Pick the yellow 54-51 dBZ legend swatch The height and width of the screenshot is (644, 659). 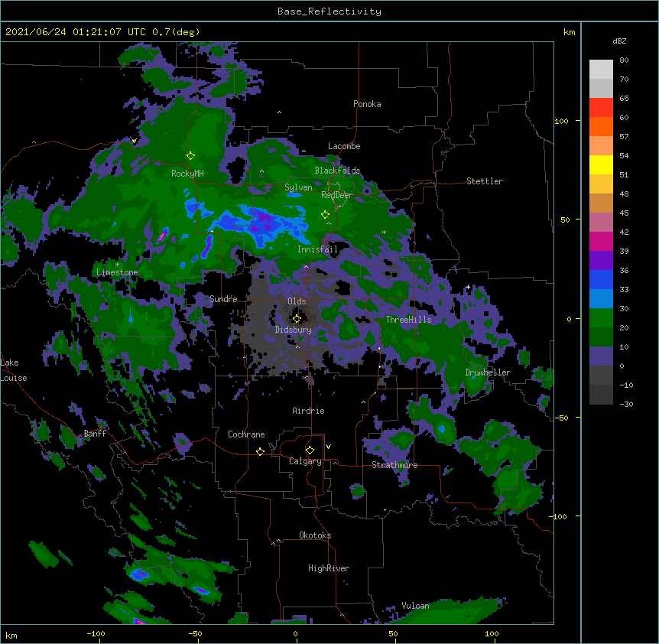coord(601,164)
